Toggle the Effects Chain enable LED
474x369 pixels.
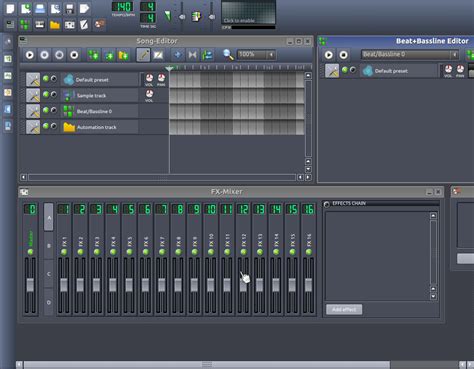point(327,204)
